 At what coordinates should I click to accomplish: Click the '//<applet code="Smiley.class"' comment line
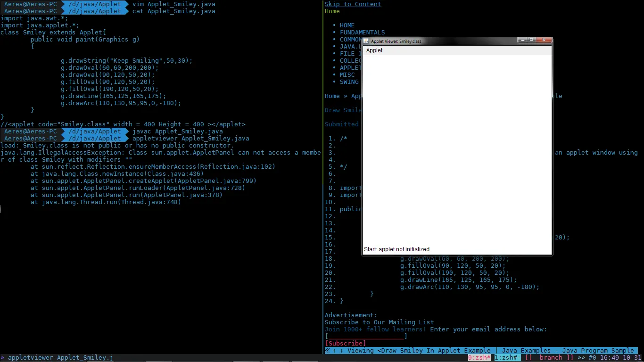click(x=123, y=124)
